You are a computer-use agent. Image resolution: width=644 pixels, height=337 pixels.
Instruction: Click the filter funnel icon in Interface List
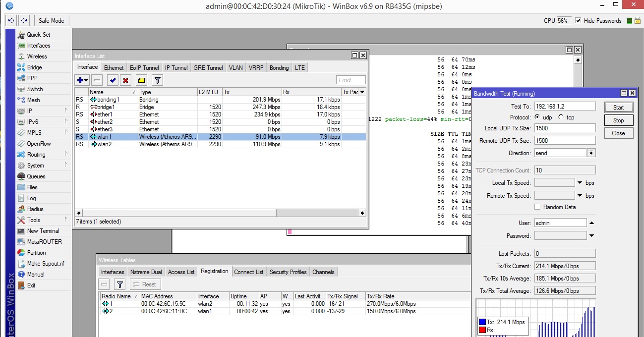click(x=157, y=80)
